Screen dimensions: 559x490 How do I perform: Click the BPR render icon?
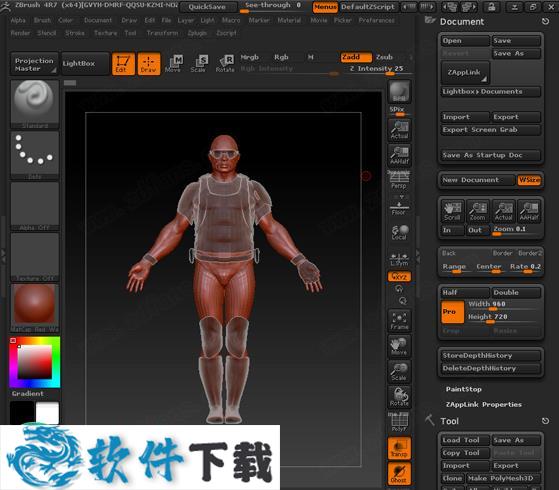[399, 91]
